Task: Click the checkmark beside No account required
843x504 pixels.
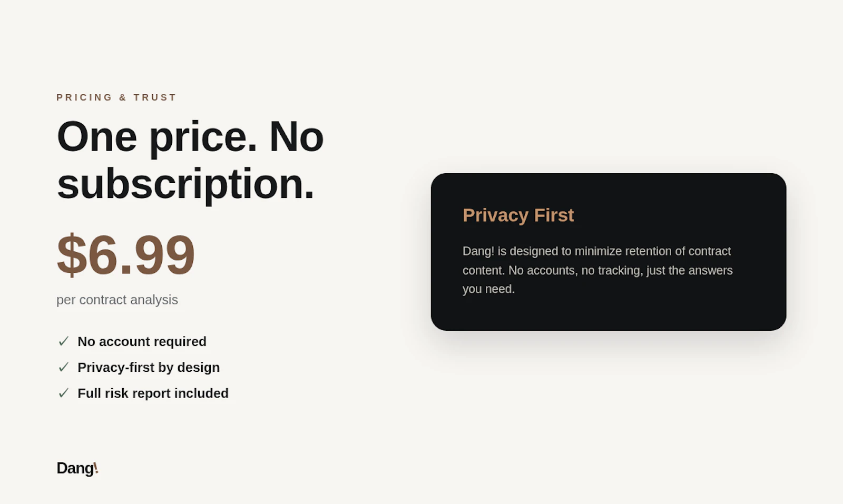Action: click(x=64, y=341)
